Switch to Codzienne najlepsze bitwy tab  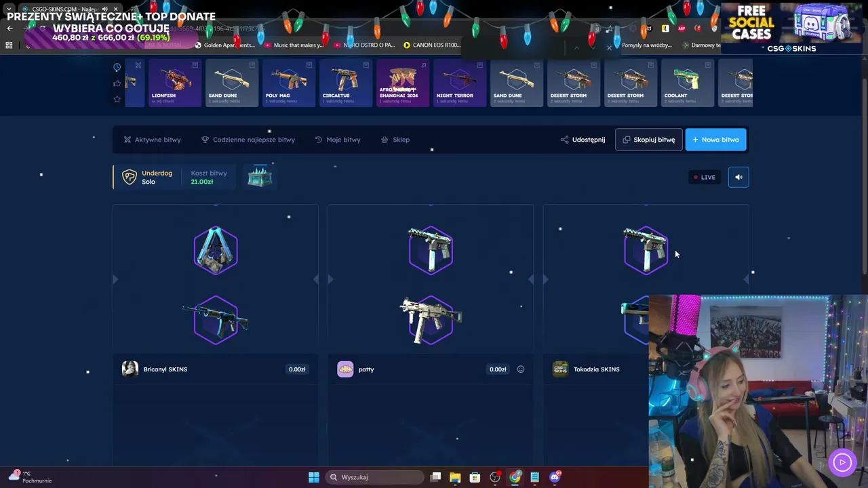248,140
